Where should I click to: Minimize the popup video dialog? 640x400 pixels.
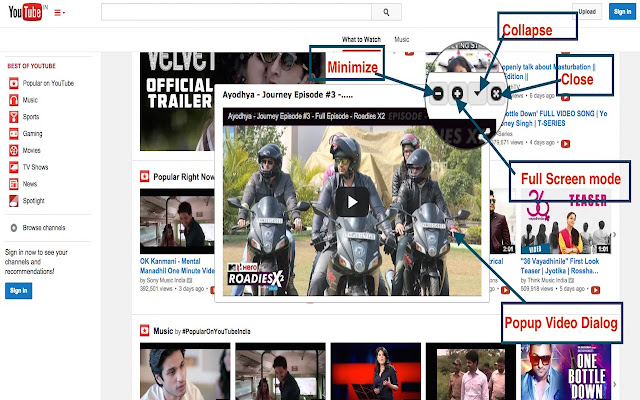[438, 93]
